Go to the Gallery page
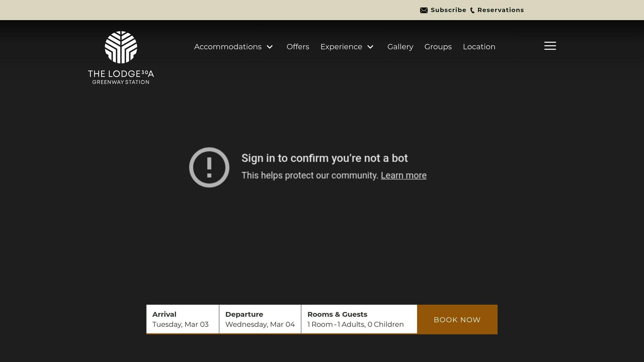Image resolution: width=644 pixels, height=362 pixels. (x=400, y=47)
